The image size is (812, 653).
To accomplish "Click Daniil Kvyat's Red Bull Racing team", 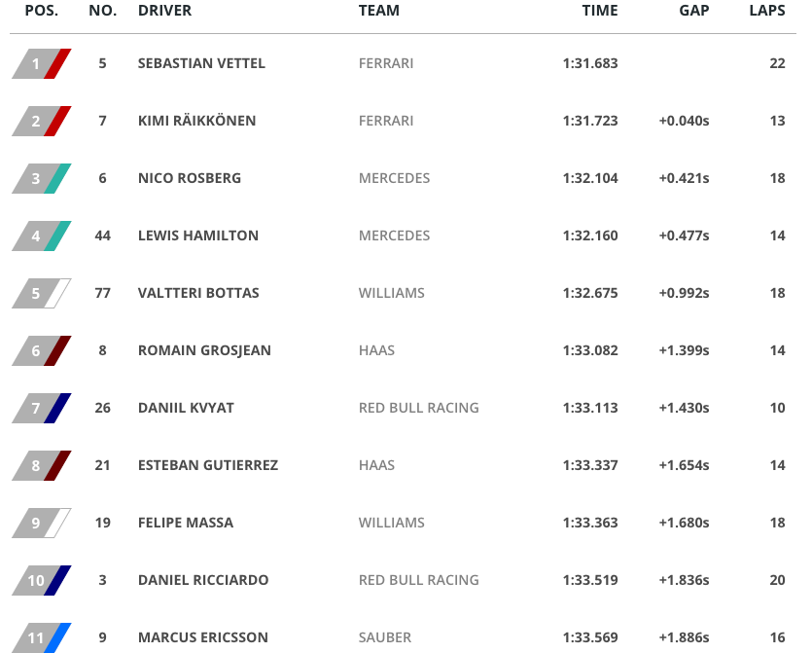I will [x=418, y=408].
